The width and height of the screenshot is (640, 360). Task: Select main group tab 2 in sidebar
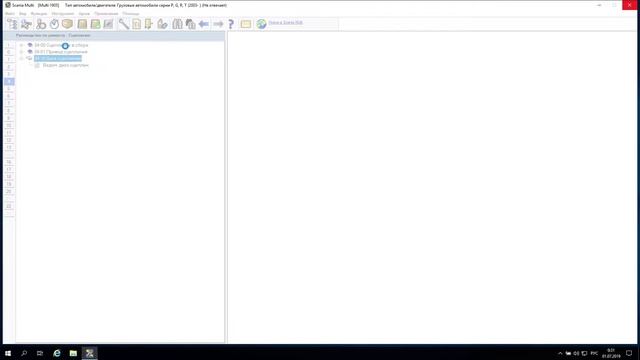tap(9, 67)
